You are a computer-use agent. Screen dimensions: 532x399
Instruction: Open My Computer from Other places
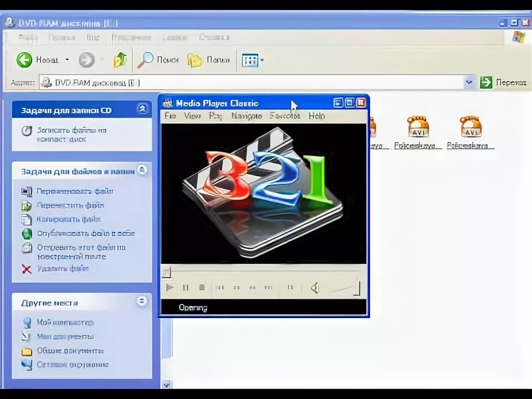65,323
